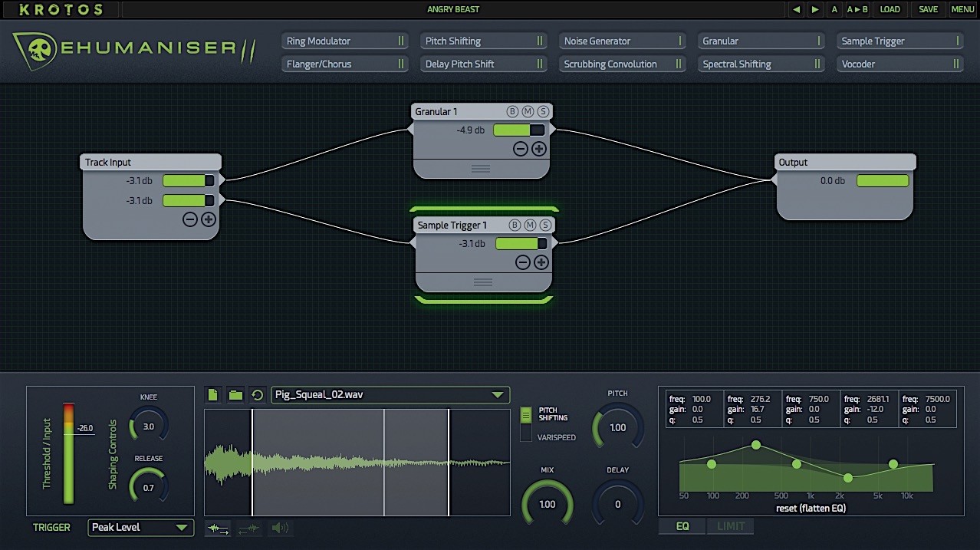980x550 pixels.
Task: Click ANGRY BEAST preset name
Action: pos(453,9)
